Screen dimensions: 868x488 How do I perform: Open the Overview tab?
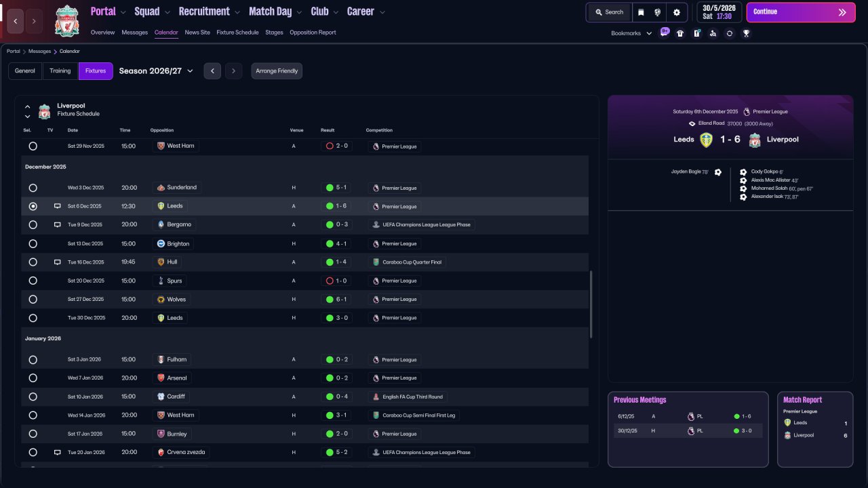[102, 33]
